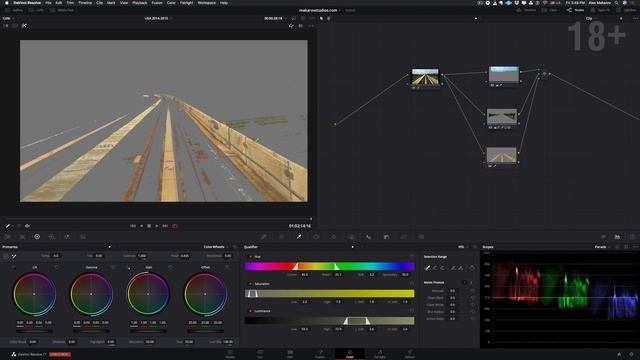
Task: Show the Lightbox view
Action: 627,10
